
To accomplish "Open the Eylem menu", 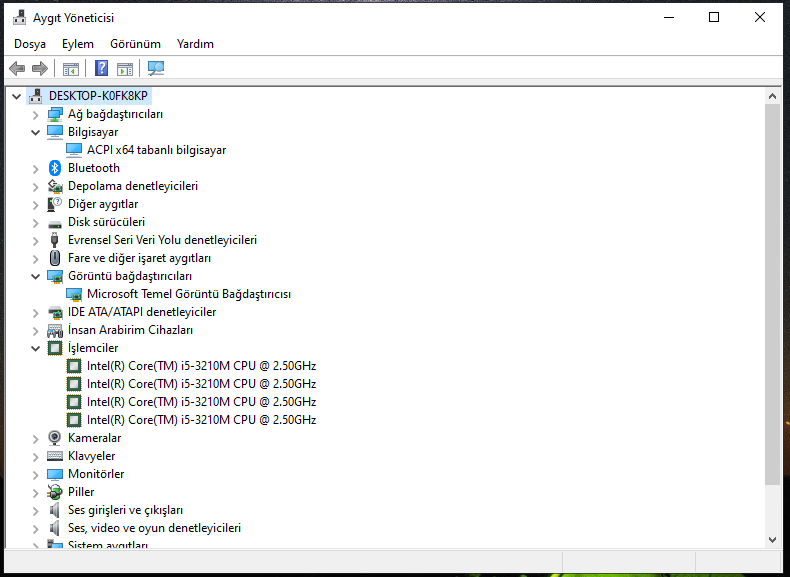I will click(78, 44).
